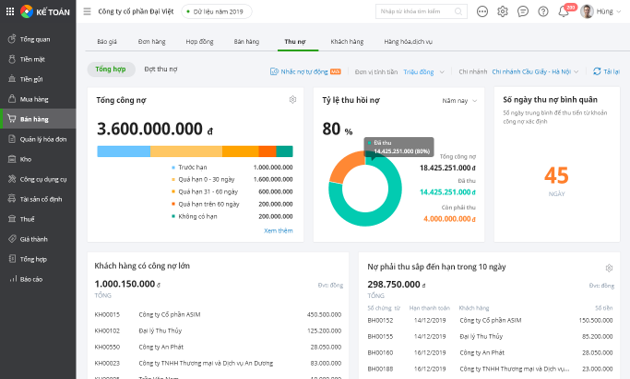Open the settings gear in the top bar
This screenshot has width=630, height=379.
coord(503,12)
